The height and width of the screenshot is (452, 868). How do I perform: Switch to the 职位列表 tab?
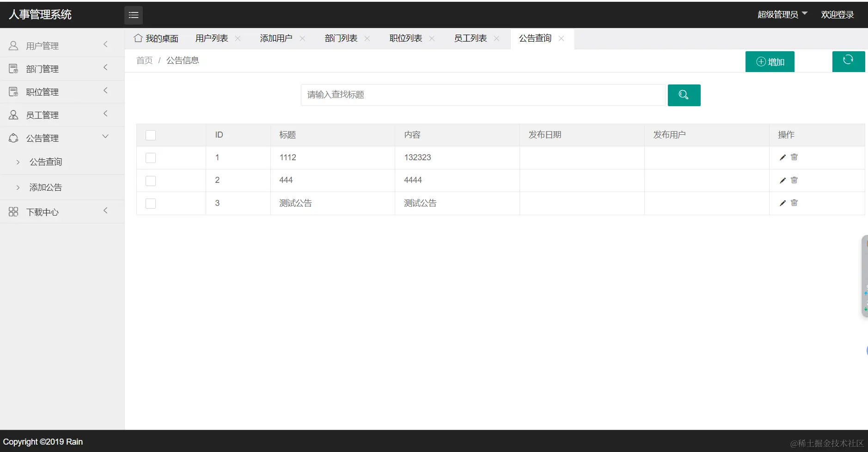coord(406,38)
